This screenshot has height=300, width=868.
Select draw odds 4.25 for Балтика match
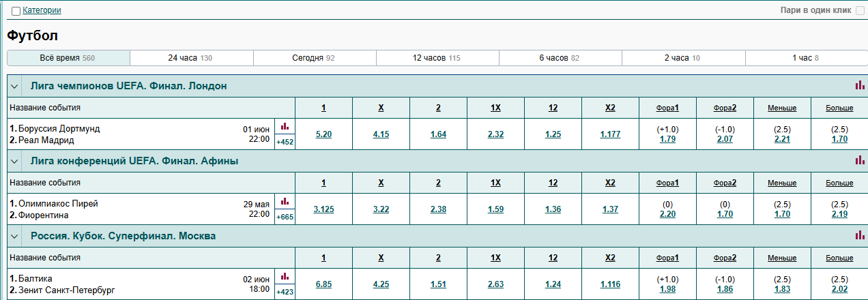coord(381,284)
